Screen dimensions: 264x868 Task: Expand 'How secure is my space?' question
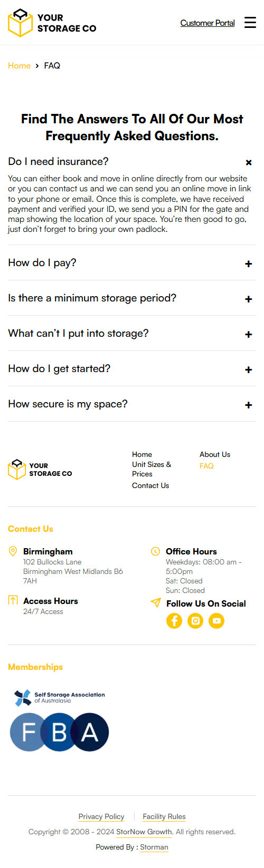pos(132,404)
